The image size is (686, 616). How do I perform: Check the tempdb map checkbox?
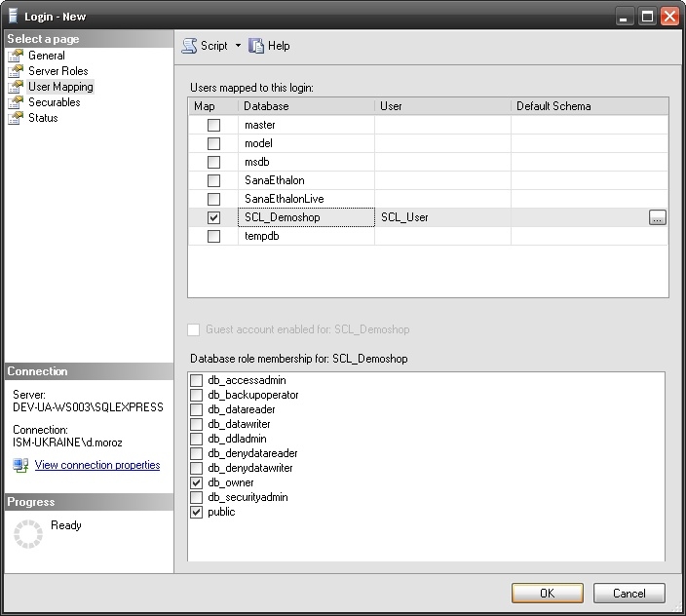213,236
